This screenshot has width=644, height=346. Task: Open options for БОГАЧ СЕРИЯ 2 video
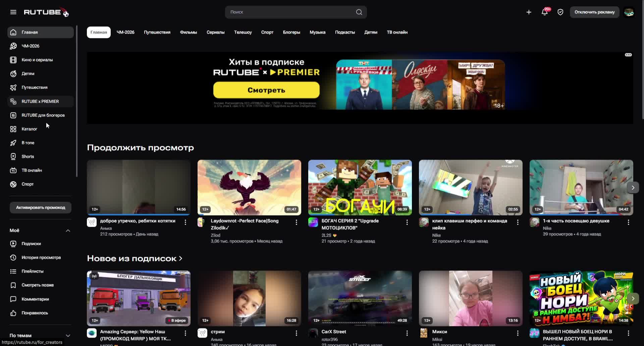(407, 222)
